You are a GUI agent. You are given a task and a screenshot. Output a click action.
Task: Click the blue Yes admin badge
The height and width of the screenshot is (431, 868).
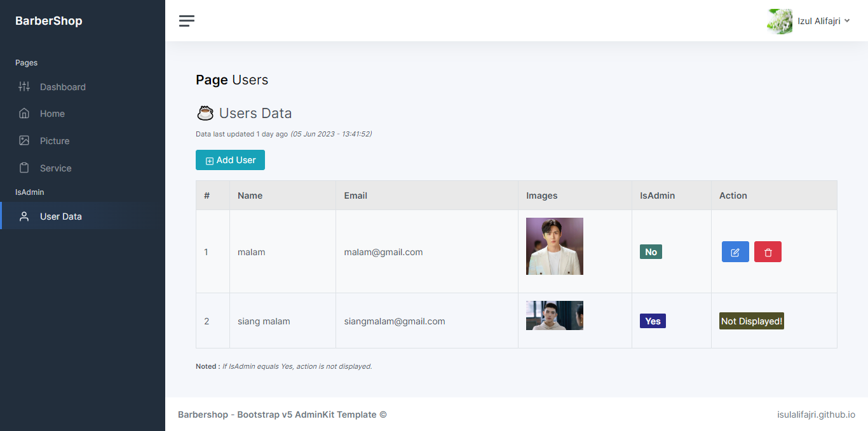click(653, 321)
